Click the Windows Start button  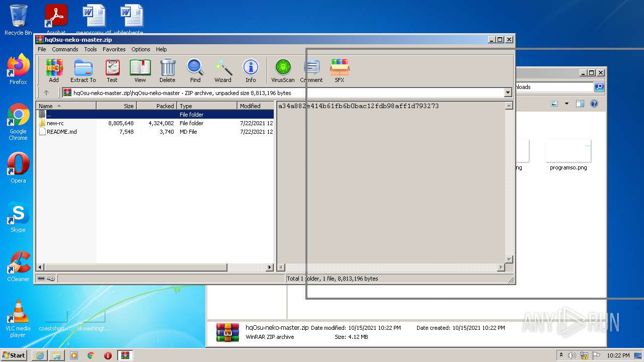tap(14, 355)
